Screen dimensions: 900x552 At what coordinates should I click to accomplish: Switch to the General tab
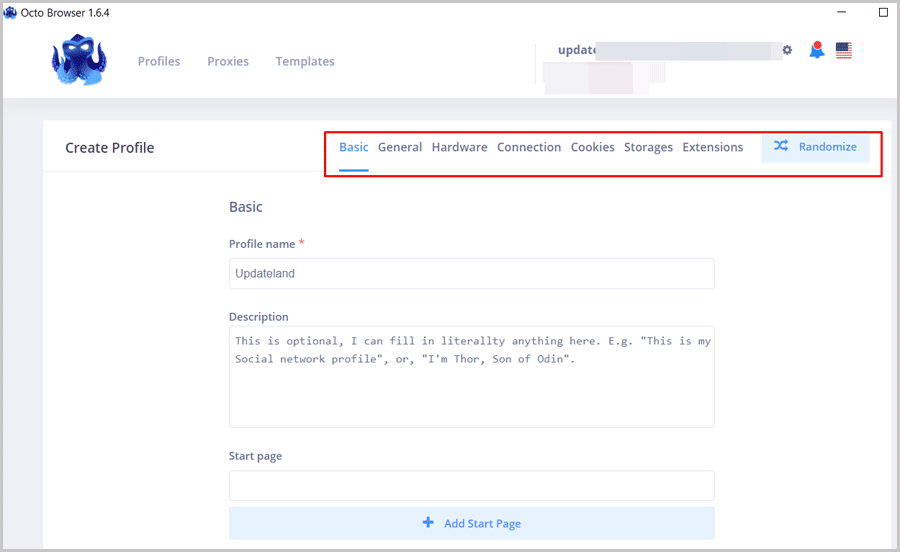(x=400, y=147)
